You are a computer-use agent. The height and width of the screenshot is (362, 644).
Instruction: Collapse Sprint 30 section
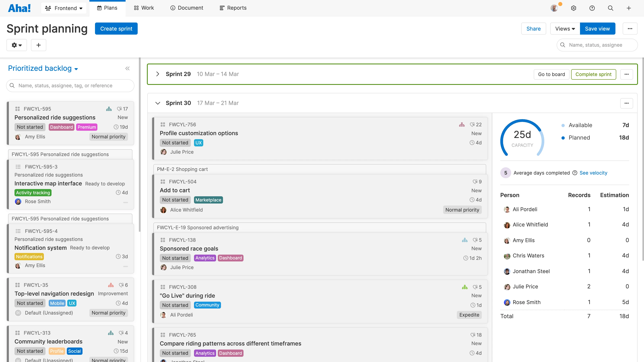(158, 103)
